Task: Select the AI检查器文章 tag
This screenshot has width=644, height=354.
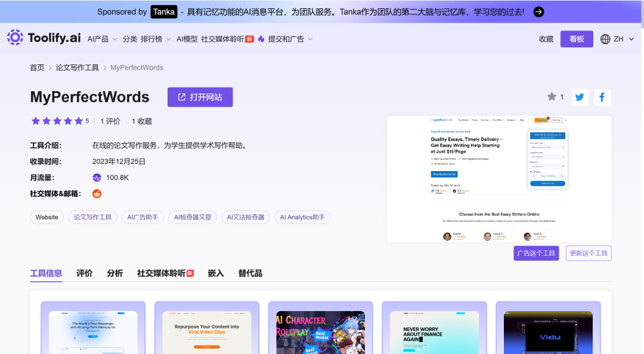Action: point(193,218)
